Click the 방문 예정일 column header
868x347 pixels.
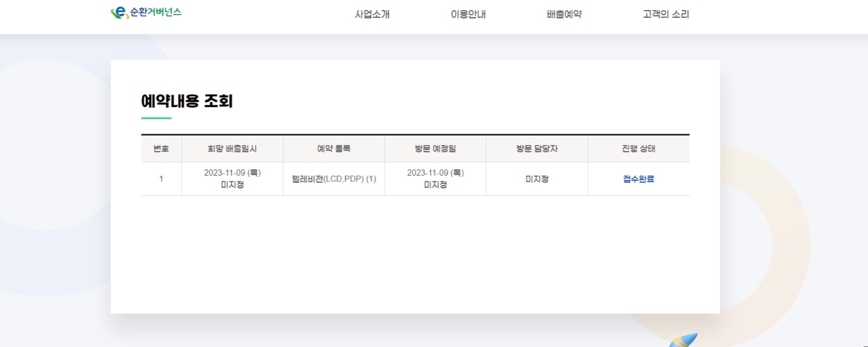pyautogui.click(x=435, y=149)
